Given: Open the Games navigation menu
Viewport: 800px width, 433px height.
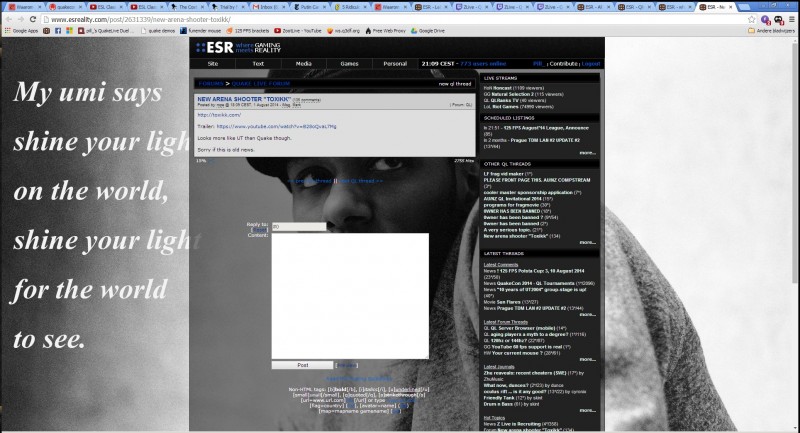Looking at the screenshot, I should (349, 63).
